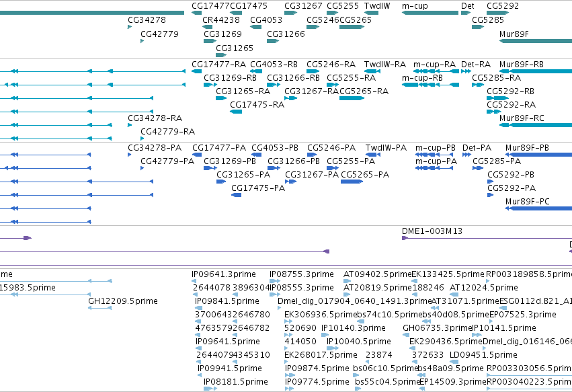The height and width of the screenshot is (392, 572).
Task: Click the CG34278 gene label
Action: [147, 19]
